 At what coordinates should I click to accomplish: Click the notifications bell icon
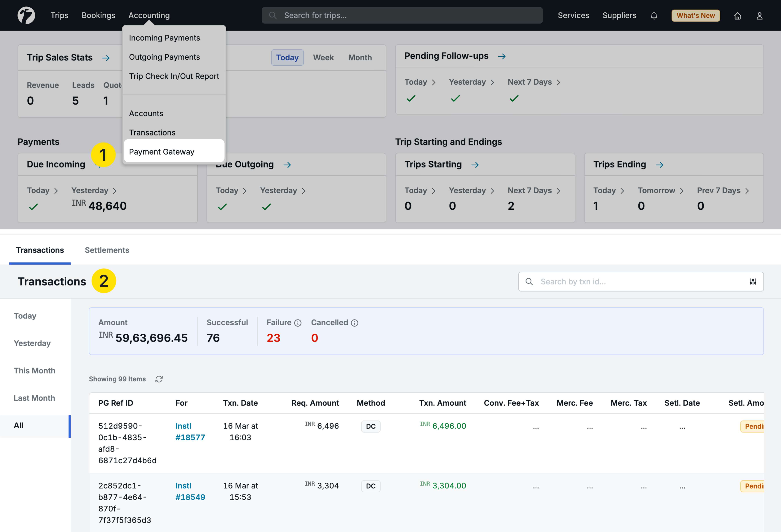point(654,16)
